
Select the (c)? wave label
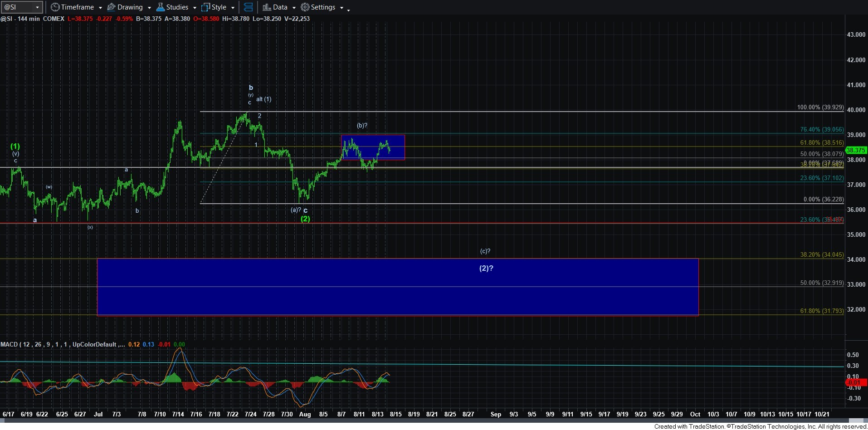pos(485,251)
